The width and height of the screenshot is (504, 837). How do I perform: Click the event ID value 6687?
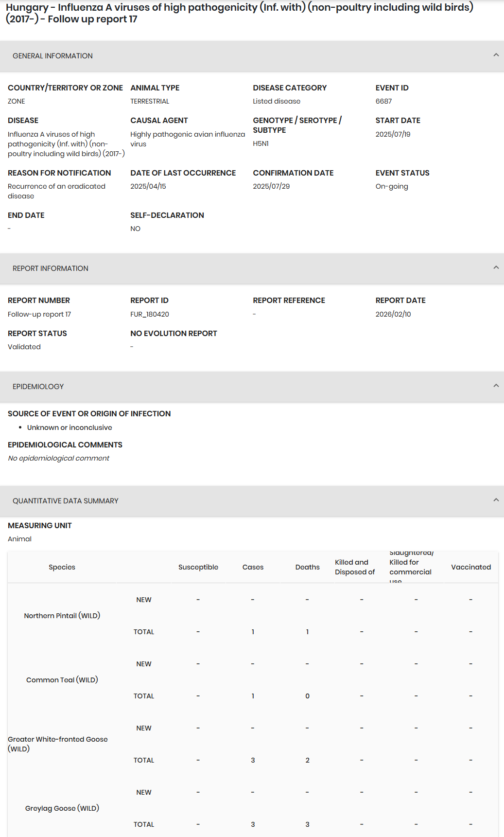coord(383,101)
